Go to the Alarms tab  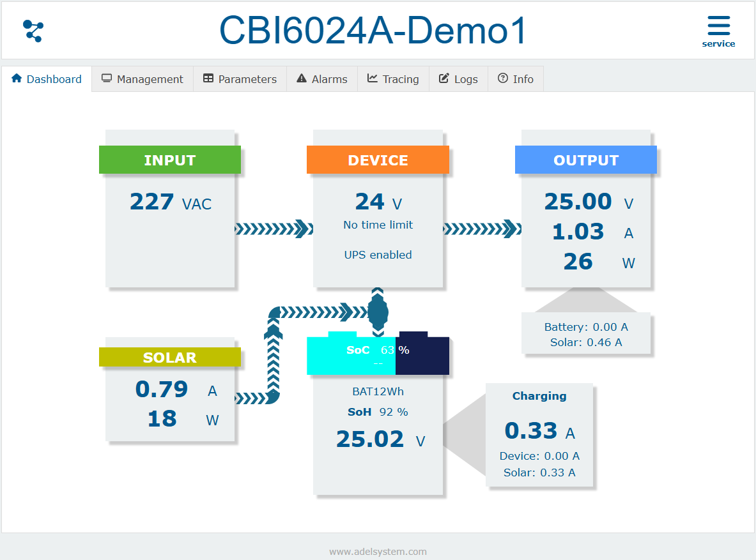click(x=322, y=79)
